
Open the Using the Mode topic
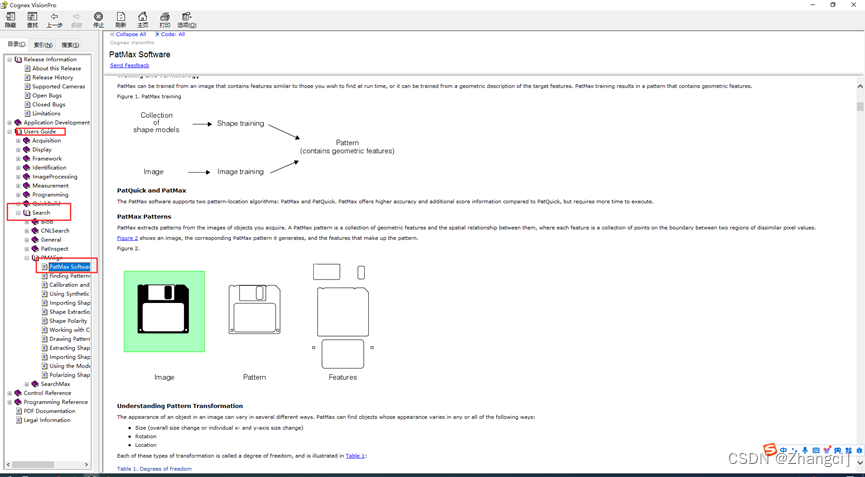[70, 366]
